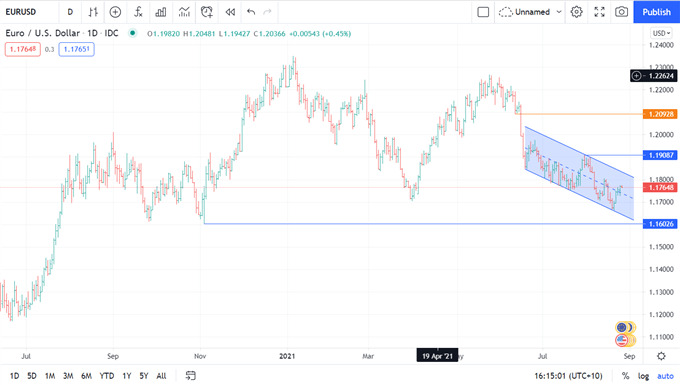Create an alert with the clock icon
This screenshot has width=680, height=385.
(207, 12)
